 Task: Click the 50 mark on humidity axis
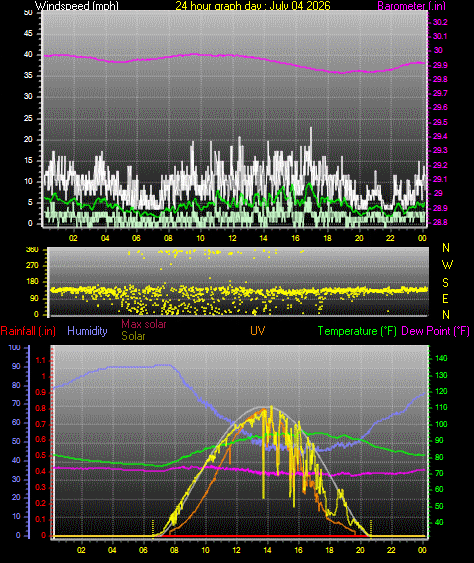click(x=16, y=441)
